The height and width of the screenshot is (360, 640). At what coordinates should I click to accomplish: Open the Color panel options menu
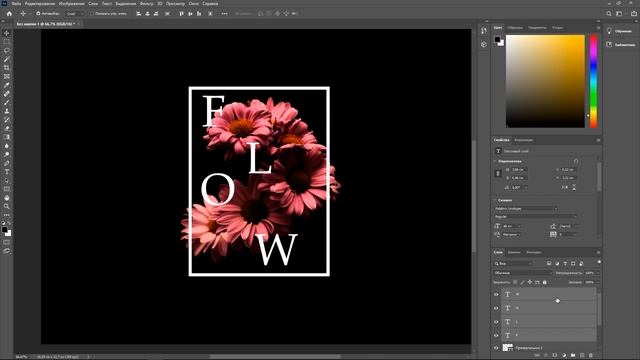coord(598,28)
